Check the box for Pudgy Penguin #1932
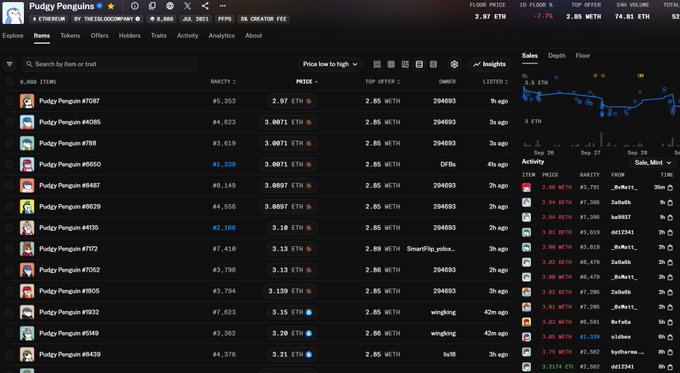 [x=10, y=312]
